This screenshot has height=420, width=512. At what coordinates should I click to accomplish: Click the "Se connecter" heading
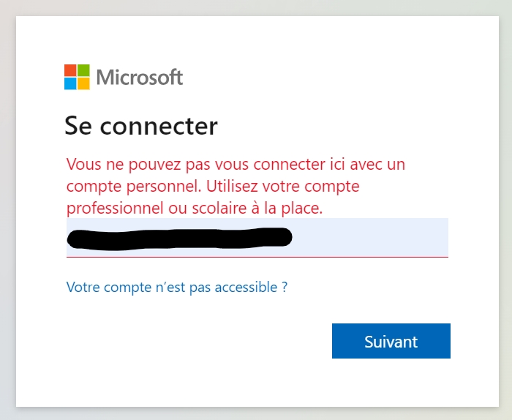(141, 126)
